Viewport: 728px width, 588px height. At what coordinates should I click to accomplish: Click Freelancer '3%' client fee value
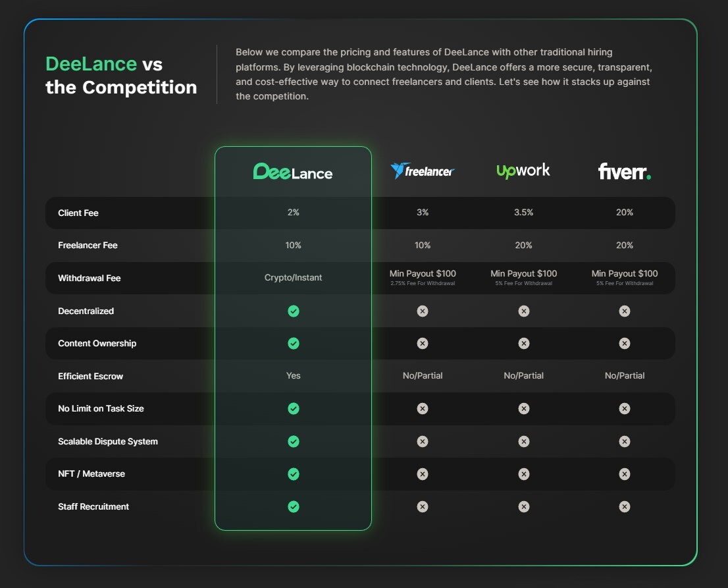(x=423, y=212)
